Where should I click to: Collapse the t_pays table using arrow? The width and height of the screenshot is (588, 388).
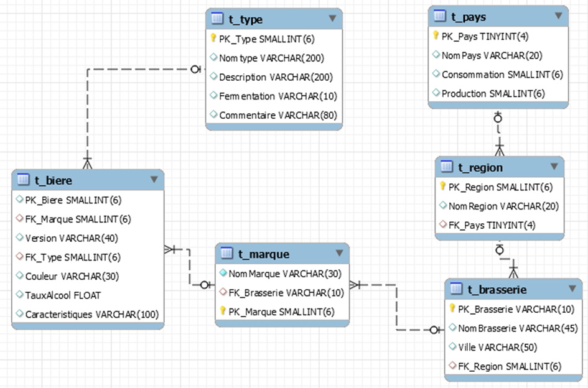(558, 16)
